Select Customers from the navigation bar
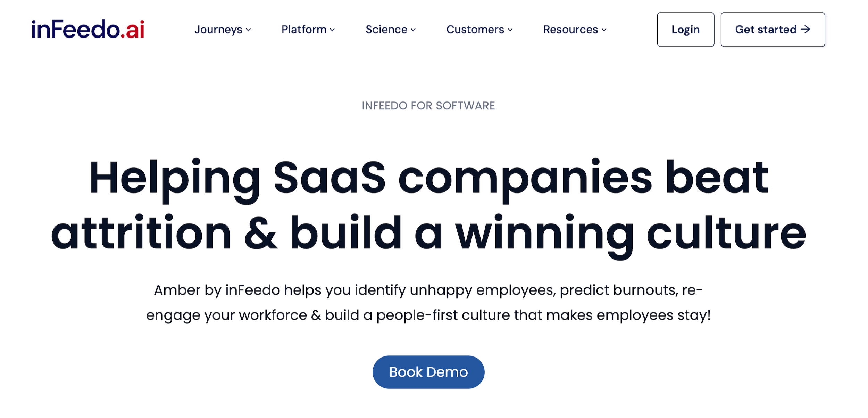Screen dimensions: 868x418 pyautogui.click(x=475, y=30)
